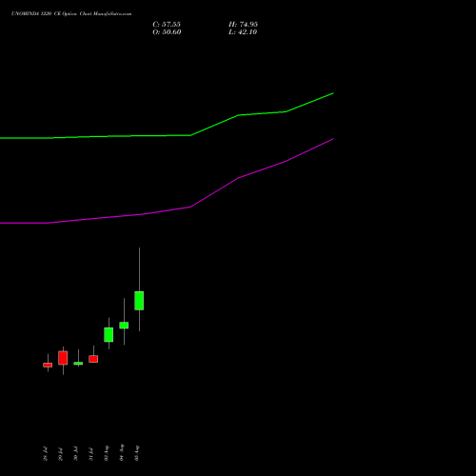Select the 30 Jul small green candlestick

78,364
